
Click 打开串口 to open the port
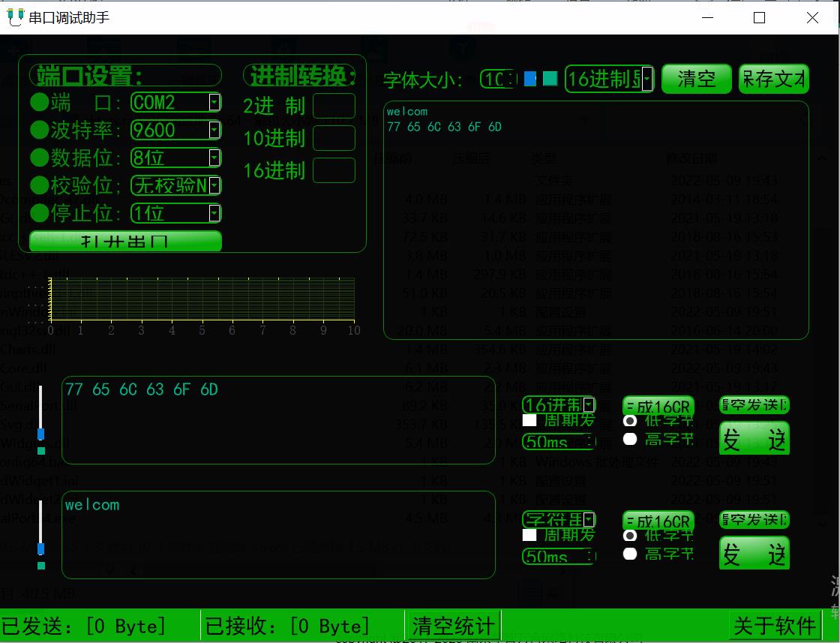click(x=124, y=241)
